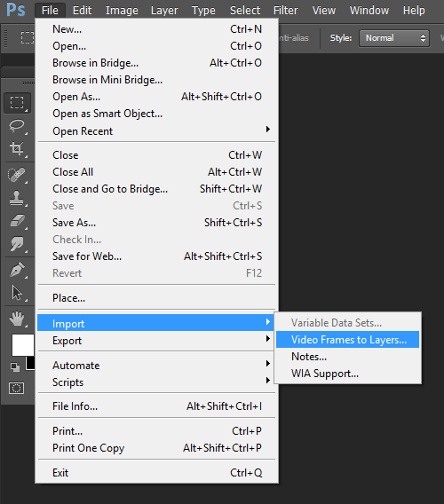
Task: Choose New... from File menu
Action: [156, 29]
